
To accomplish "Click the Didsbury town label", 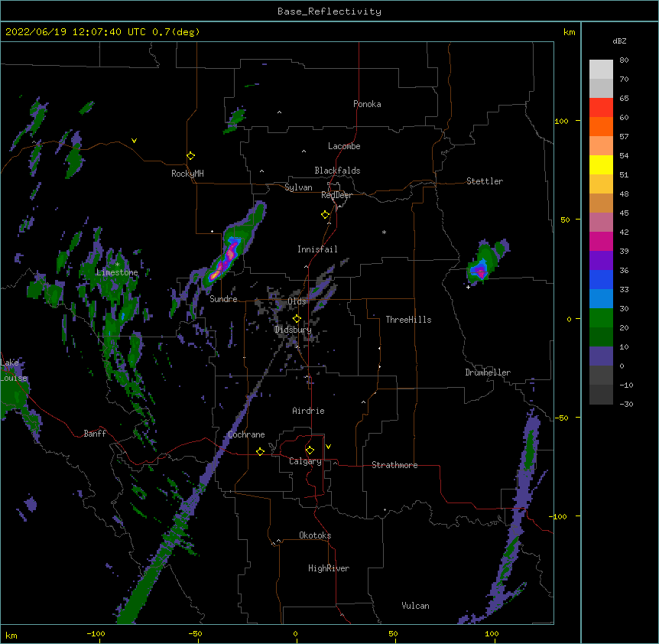I will coord(294,330).
